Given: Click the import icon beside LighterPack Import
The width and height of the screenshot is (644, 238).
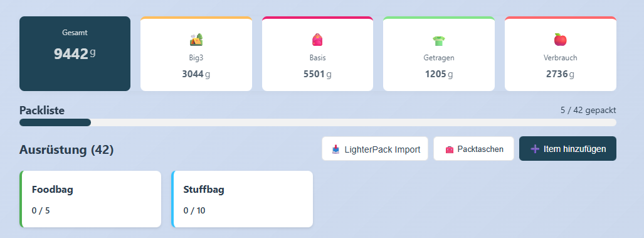Looking at the screenshot, I should click(336, 149).
